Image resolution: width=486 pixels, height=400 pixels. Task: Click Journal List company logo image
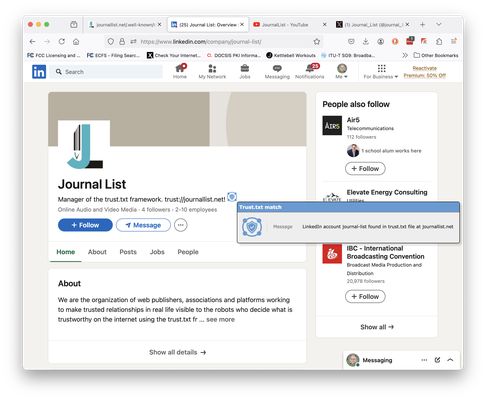click(84, 146)
